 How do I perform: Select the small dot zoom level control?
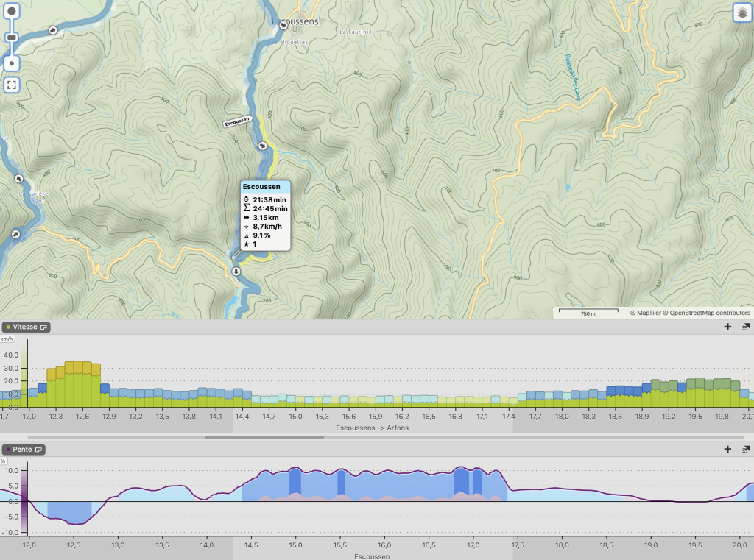[x=12, y=63]
